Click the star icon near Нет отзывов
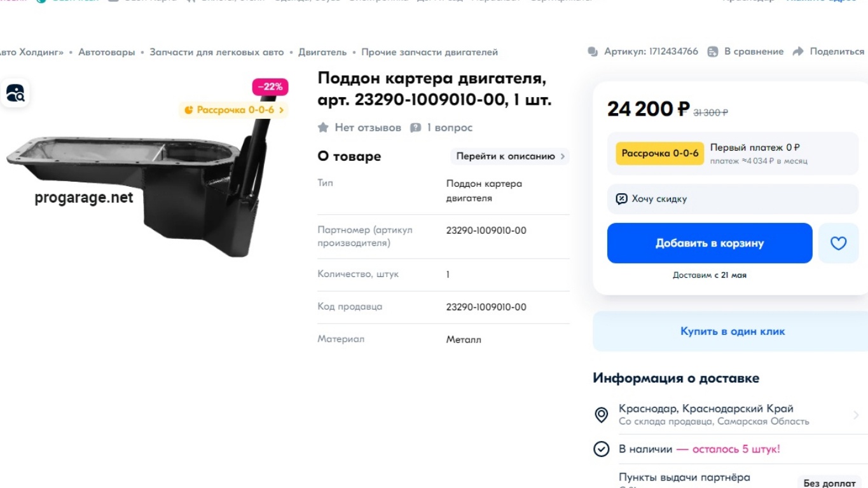Viewport: 868px width, 488px height. click(x=323, y=127)
